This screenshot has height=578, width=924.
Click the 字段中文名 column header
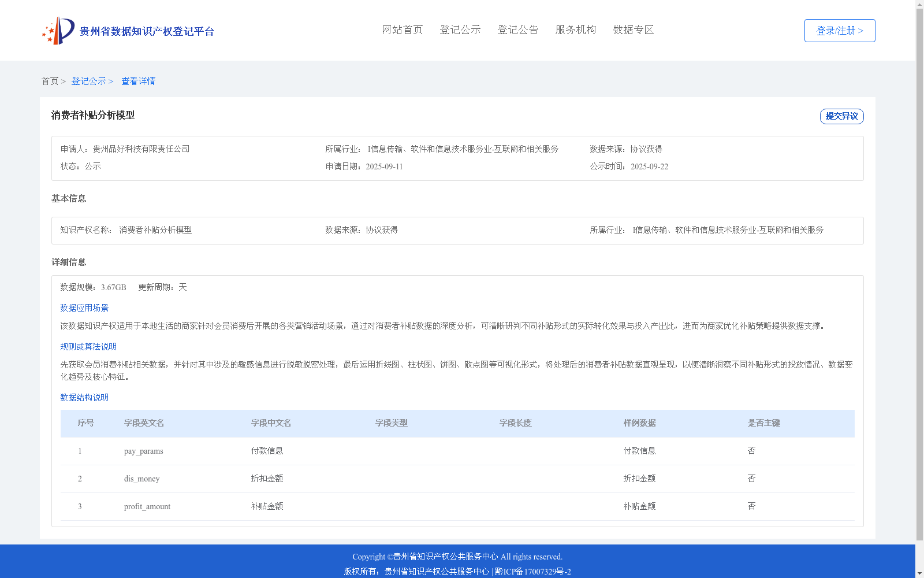click(x=271, y=423)
